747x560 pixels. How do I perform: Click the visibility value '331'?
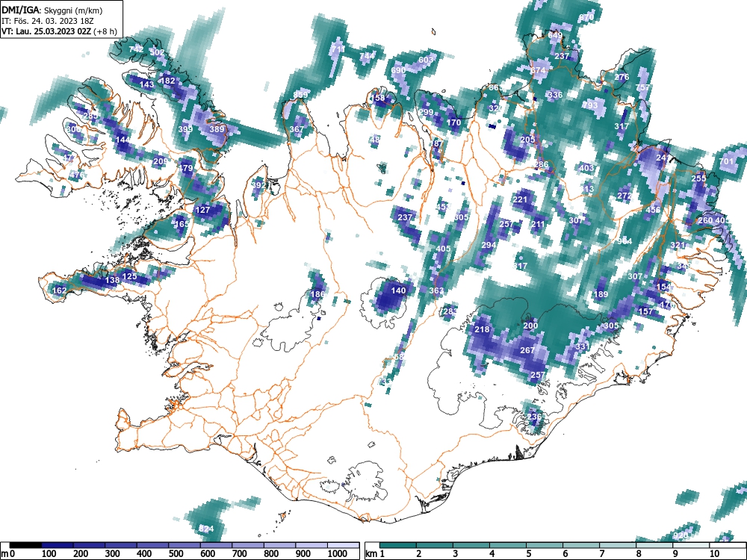(583, 346)
